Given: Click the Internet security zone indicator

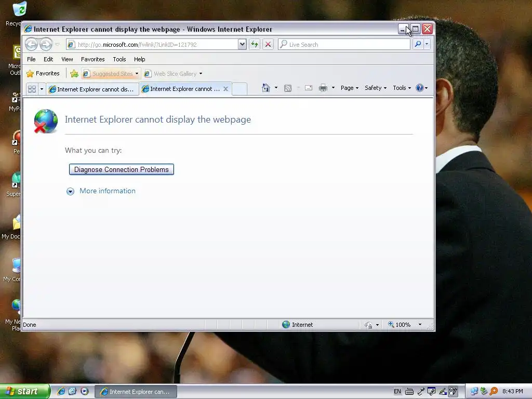Looking at the screenshot, I should click(x=298, y=325).
